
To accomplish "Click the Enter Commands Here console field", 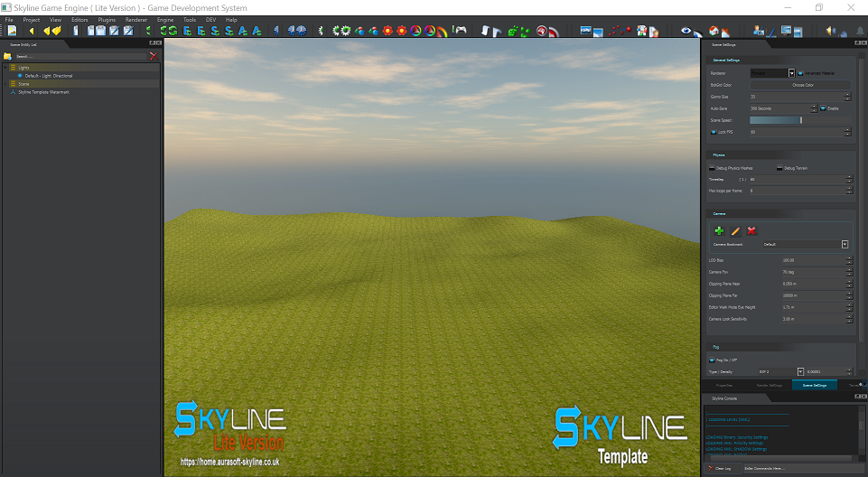I will click(x=802, y=469).
